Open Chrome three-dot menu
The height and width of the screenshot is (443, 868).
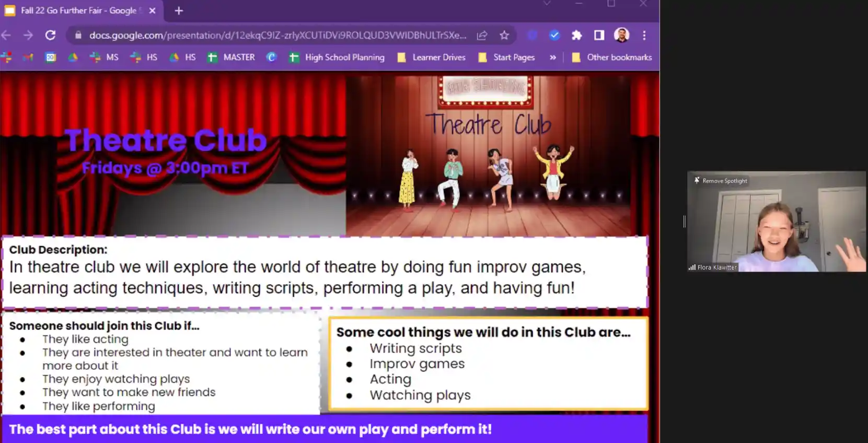coord(644,35)
